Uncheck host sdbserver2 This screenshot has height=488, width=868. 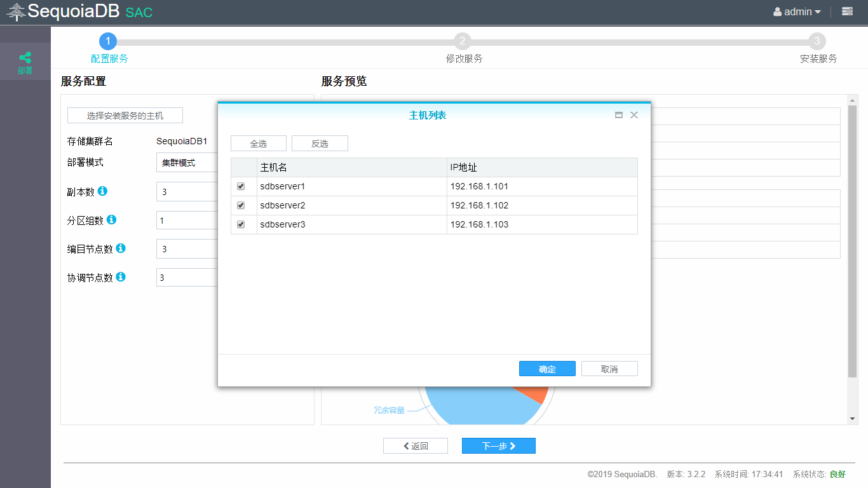[241, 205]
